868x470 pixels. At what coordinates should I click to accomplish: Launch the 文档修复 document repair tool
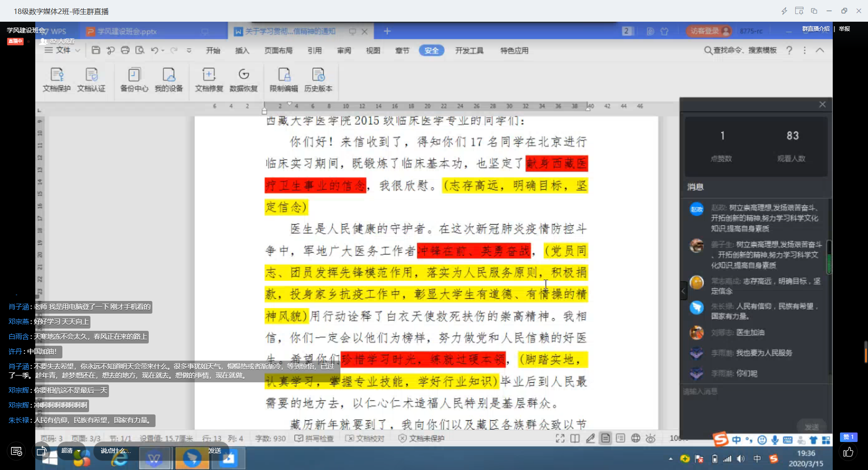click(x=209, y=80)
